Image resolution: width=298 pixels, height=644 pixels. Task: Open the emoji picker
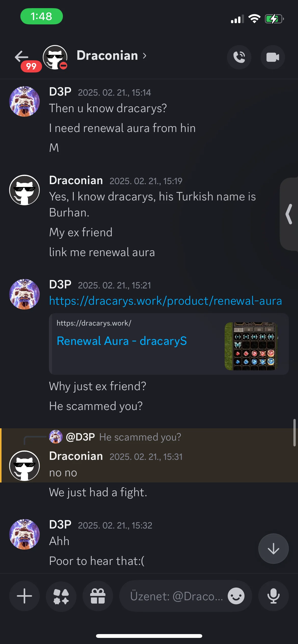coord(236,596)
